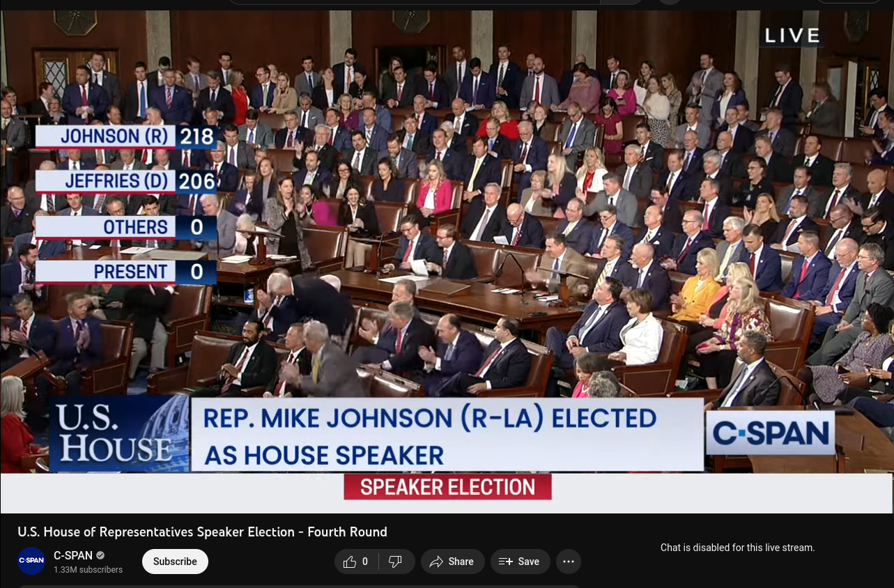This screenshot has height=588, width=894.
Task: Subscribe to the C-SPAN channel
Action: point(175,562)
